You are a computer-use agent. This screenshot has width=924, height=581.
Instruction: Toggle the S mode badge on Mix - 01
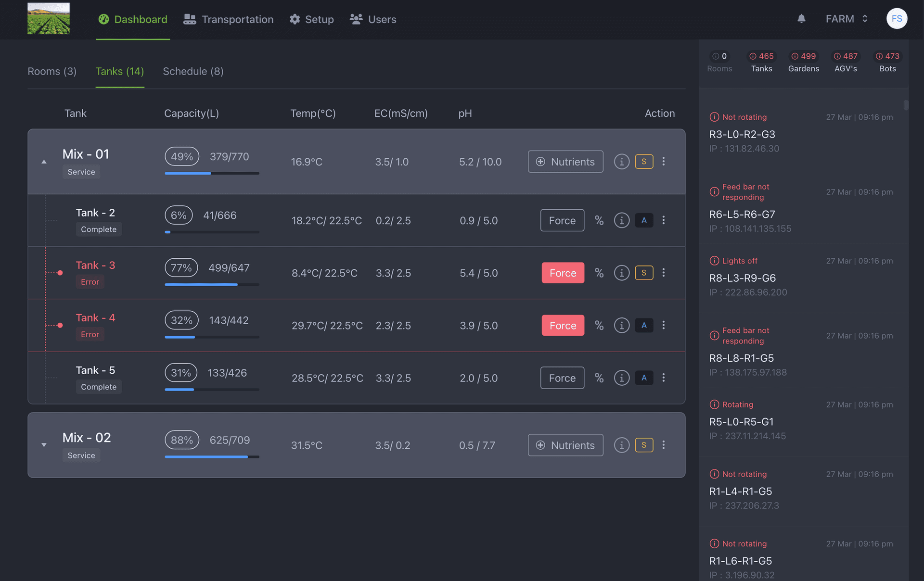(644, 162)
